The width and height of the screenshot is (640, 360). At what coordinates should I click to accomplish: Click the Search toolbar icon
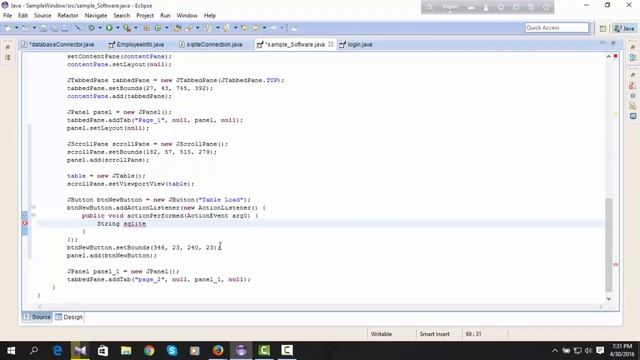point(189,28)
